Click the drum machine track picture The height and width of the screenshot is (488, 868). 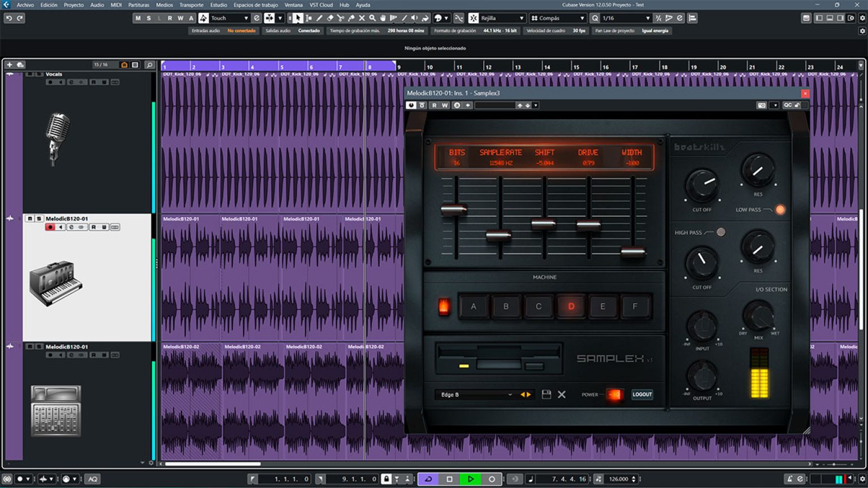(56, 411)
